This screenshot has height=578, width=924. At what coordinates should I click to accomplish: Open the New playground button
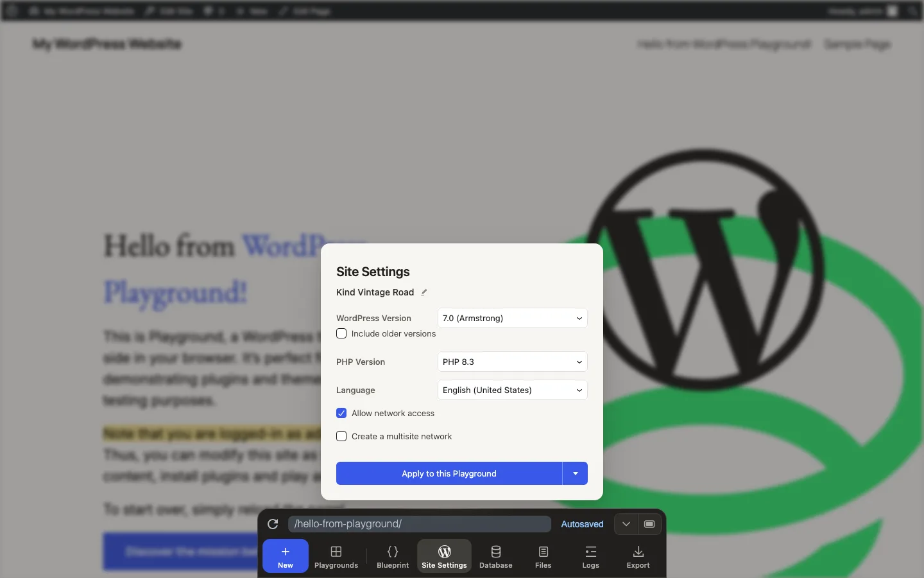(286, 556)
